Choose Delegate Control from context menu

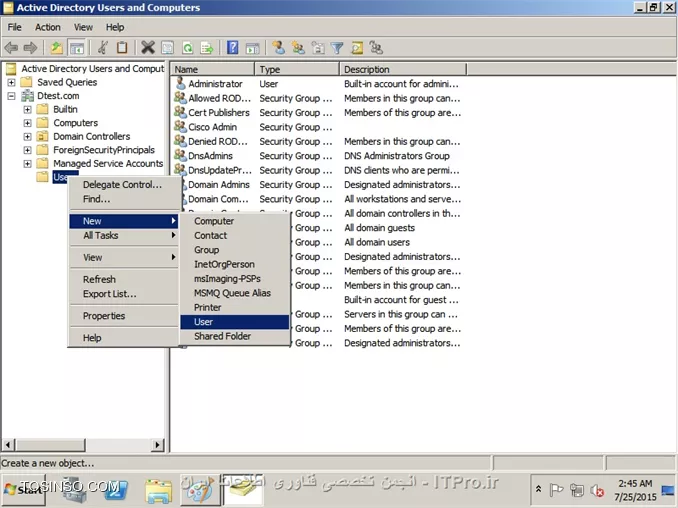(123, 185)
